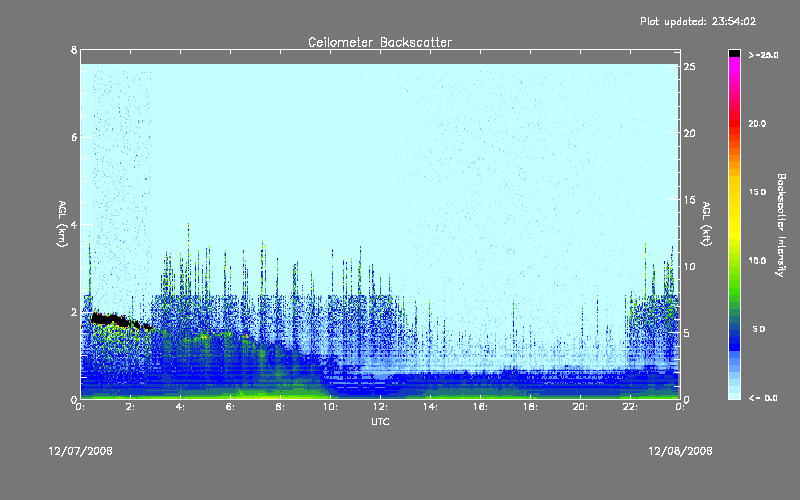Click the 25 kft tick label on right axis

(x=690, y=67)
